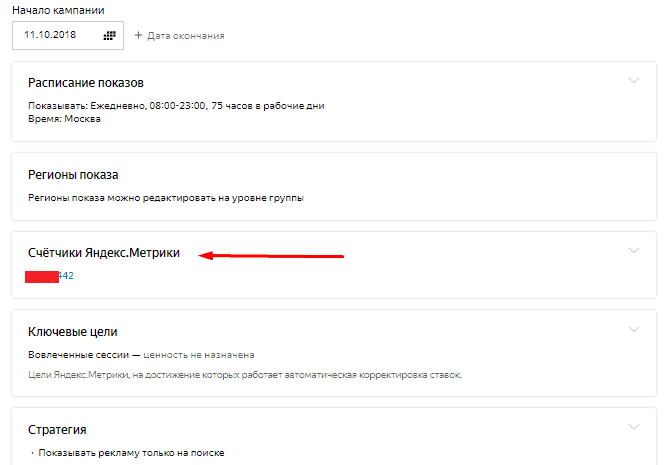
Task: Click the campaign start date field
Action: click(68, 36)
